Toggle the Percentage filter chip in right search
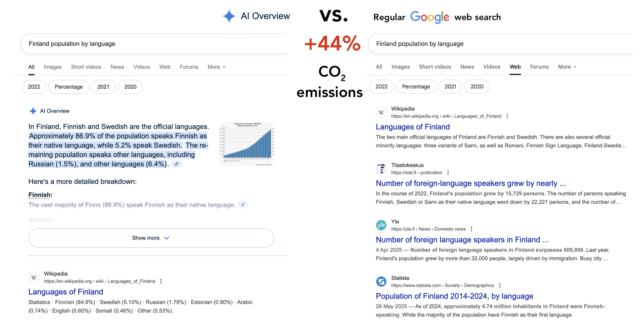 [416, 87]
